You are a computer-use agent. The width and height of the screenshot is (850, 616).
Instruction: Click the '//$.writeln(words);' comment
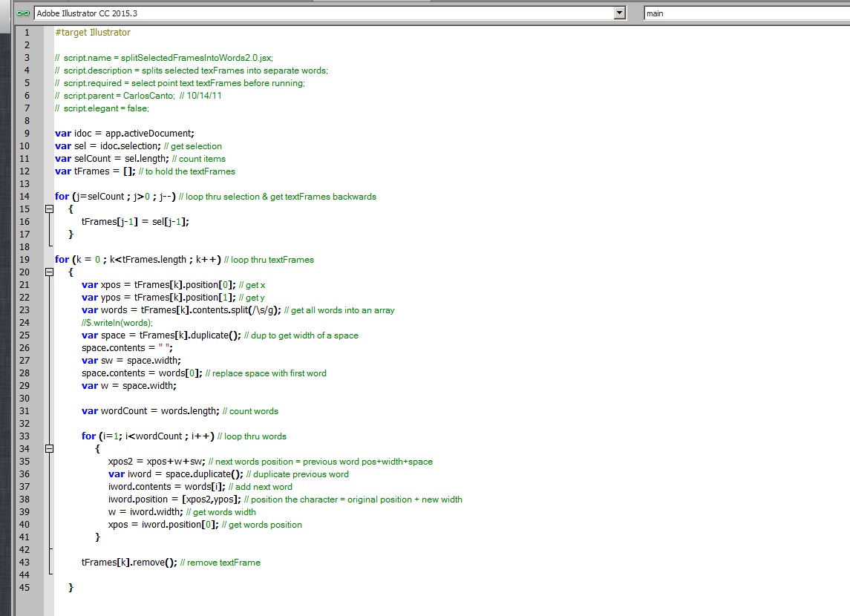coord(117,323)
